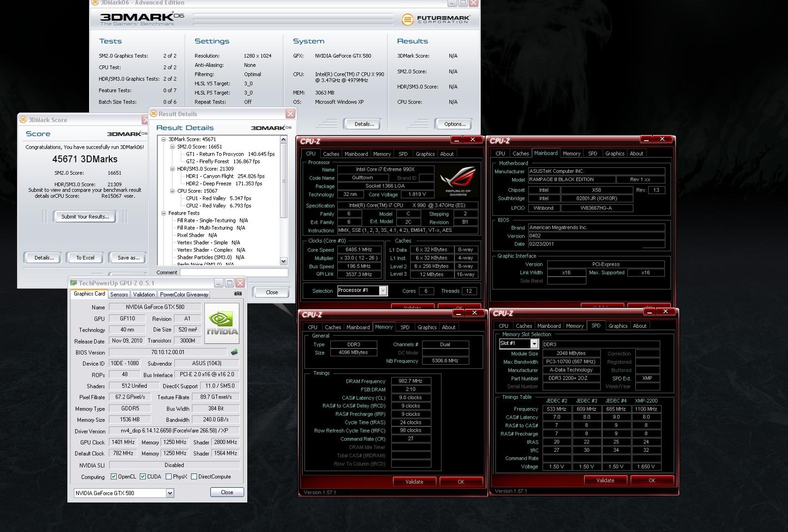Click Close in the Result Details window
This screenshot has height=532, width=788.
(x=272, y=292)
